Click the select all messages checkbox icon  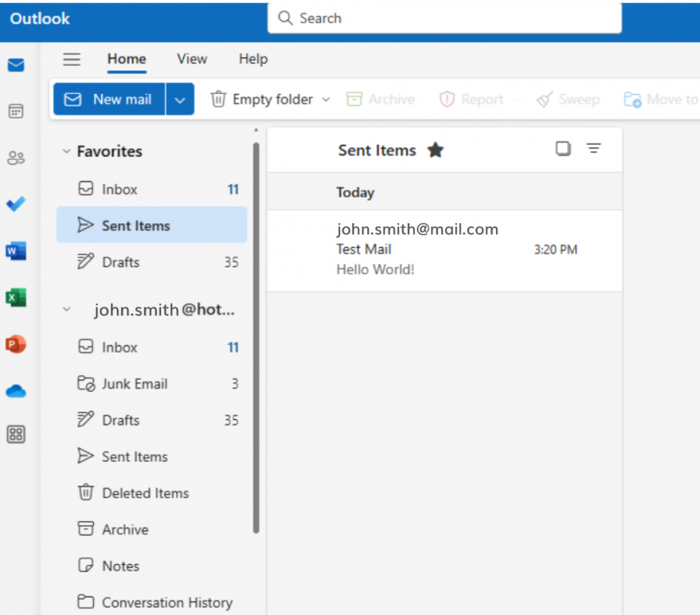coord(563,149)
